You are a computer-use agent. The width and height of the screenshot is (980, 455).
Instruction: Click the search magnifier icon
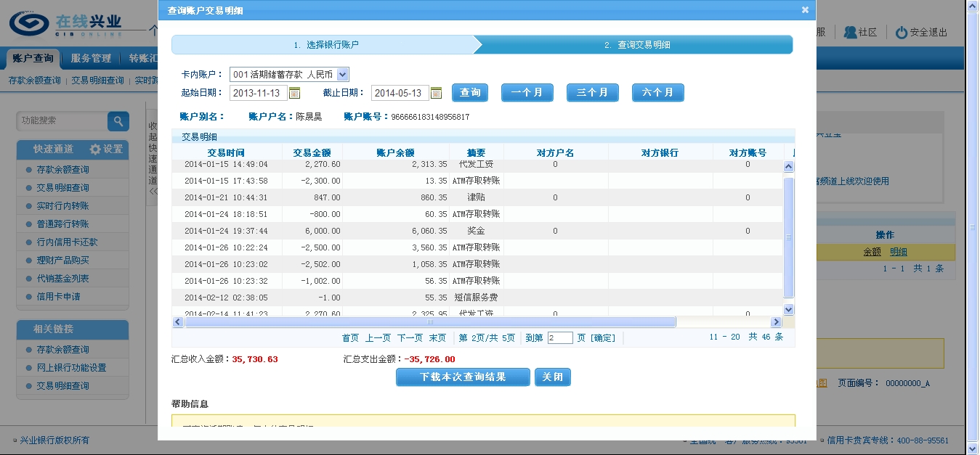tap(118, 121)
